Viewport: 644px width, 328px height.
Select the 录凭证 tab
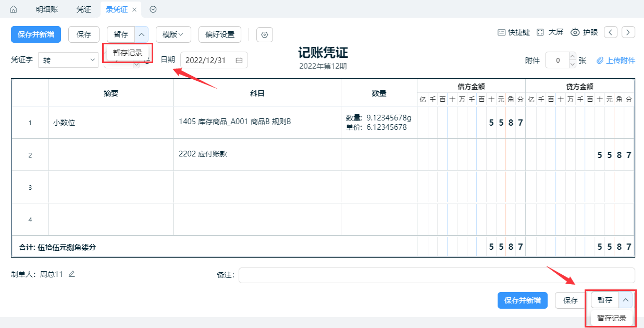point(117,9)
